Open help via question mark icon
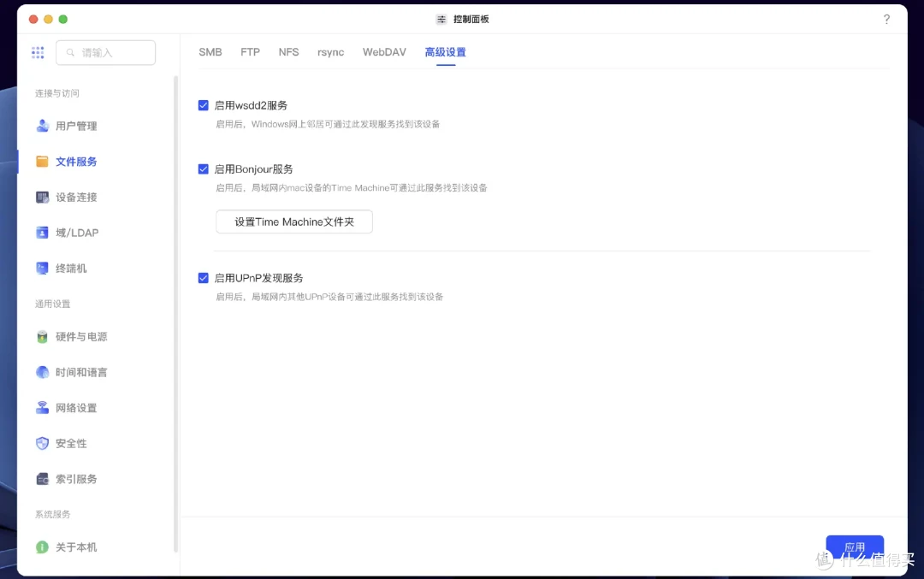The width and height of the screenshot is (924, 579). pos(886,20)
